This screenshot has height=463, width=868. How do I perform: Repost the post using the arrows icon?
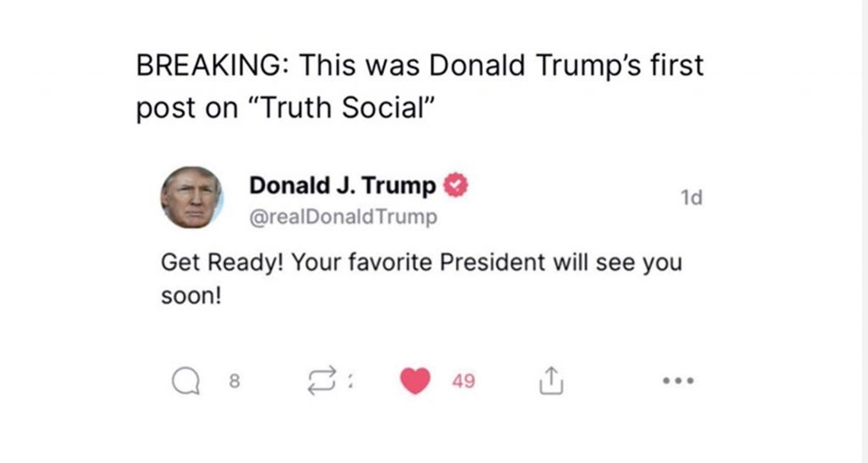[323, 383]
